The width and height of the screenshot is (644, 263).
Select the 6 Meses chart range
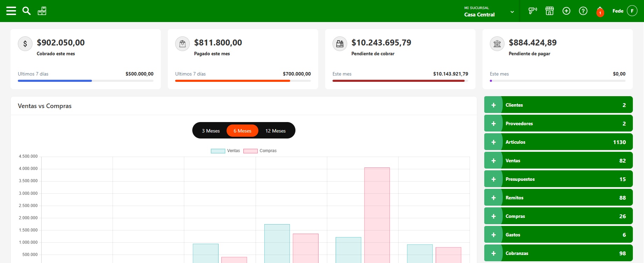[x=242, y=131]
